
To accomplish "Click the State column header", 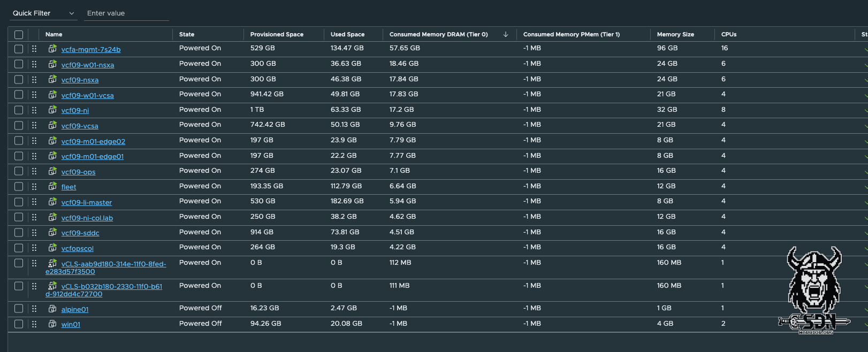I will point(187,34).
